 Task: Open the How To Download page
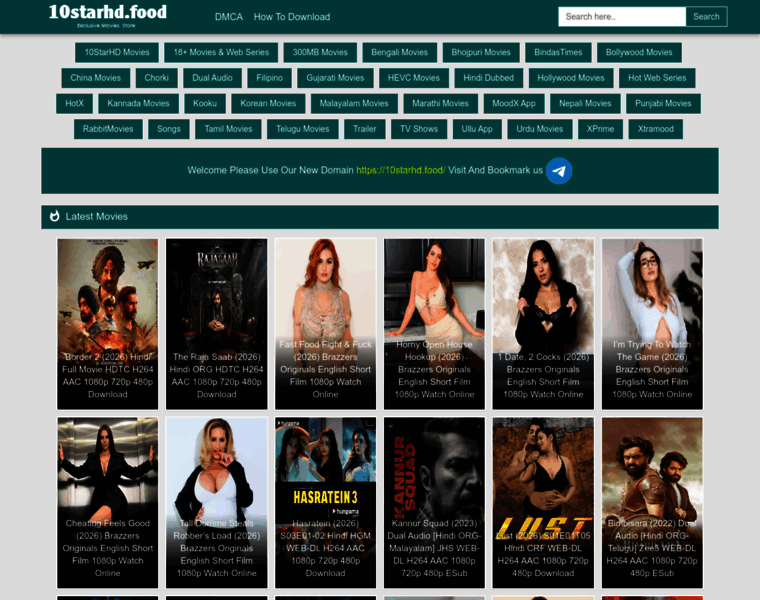[292, 17]
